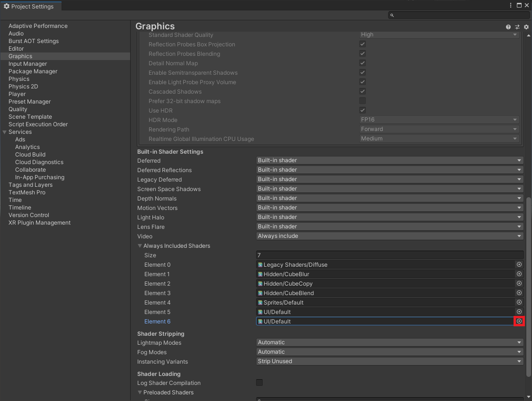
Task: Open object picker for Sprites/Default element
Action: [x=519, y=303]
